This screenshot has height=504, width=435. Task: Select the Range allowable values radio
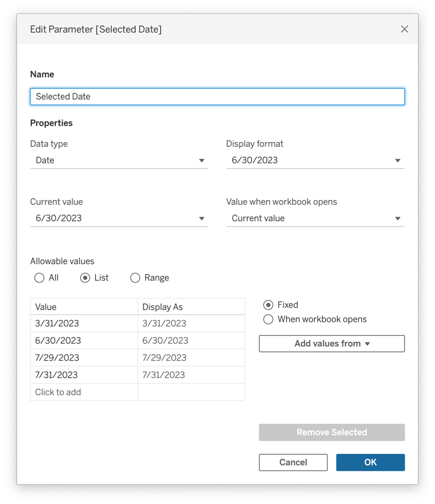pos(135,278)
